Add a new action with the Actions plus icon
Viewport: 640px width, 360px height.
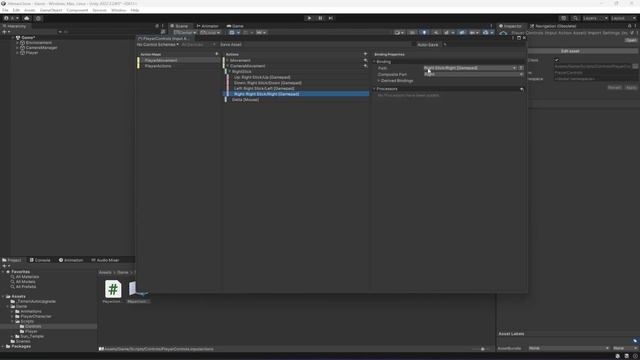pyautogui.click(x=365, y=54)
